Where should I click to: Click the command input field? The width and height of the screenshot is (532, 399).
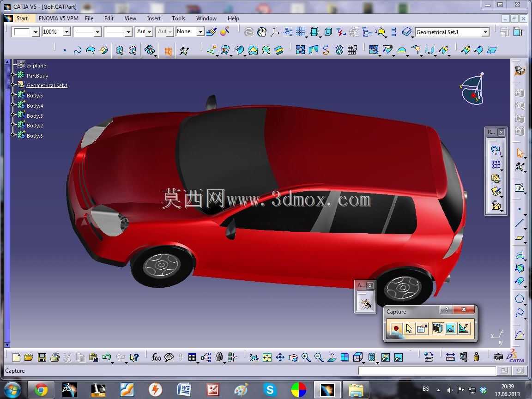click(x=427, y=370)
